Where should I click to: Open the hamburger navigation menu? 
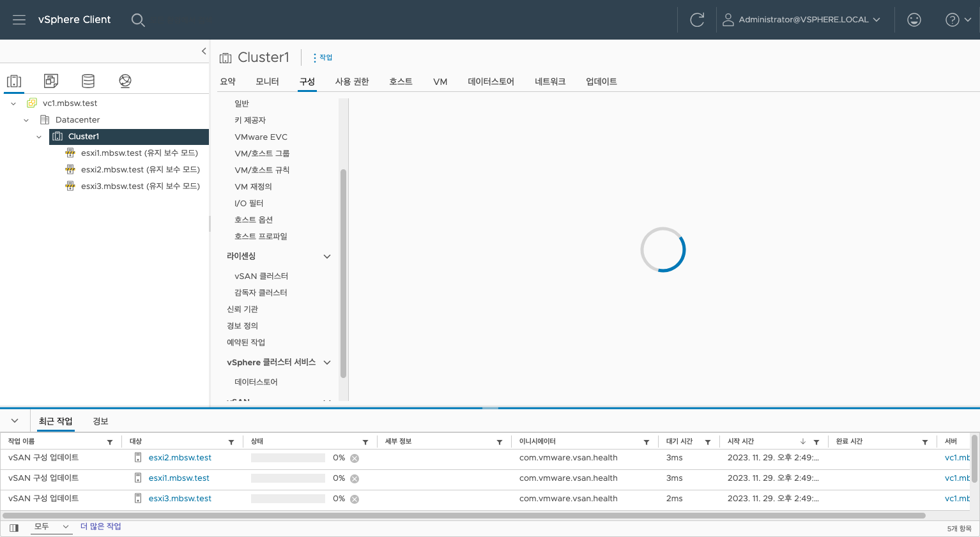(19, 20)
